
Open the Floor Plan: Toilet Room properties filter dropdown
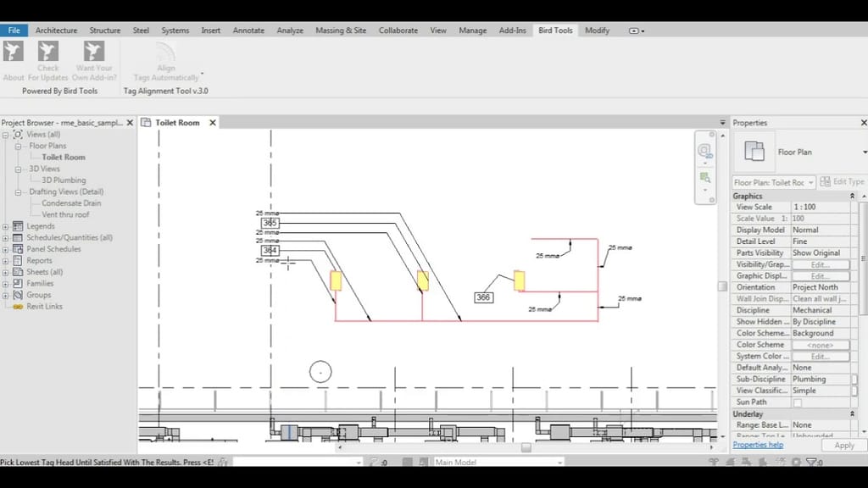[810, 181]
